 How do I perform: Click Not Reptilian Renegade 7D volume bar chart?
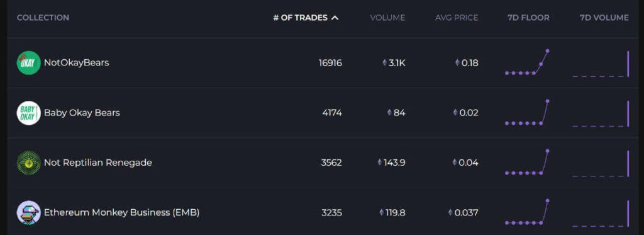[601, 164]
